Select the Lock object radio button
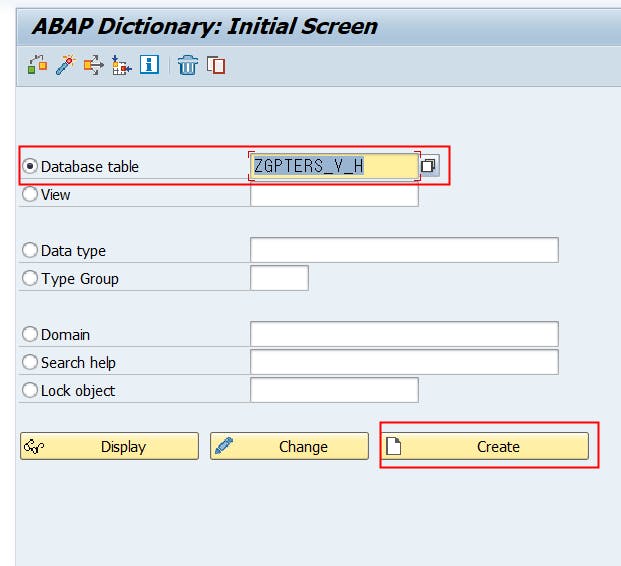This screenshot has height=566, width=621. tap(30, 391)
